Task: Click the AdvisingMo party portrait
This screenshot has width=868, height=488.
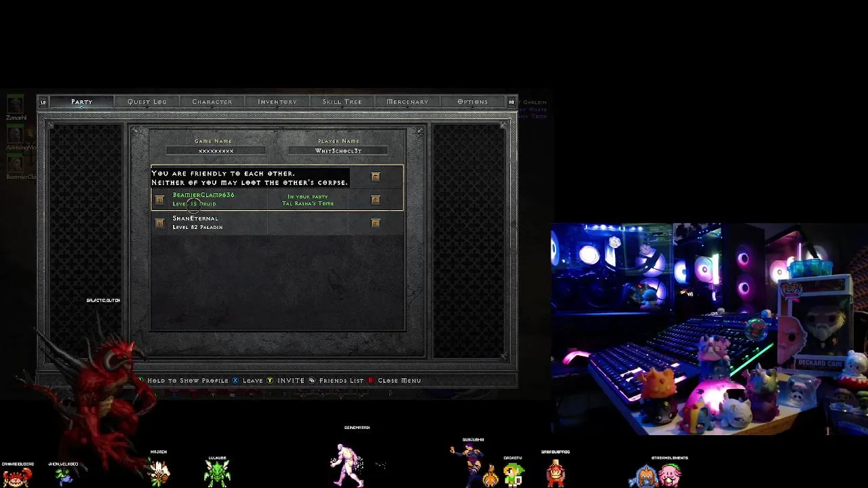Action: point(16,135)
